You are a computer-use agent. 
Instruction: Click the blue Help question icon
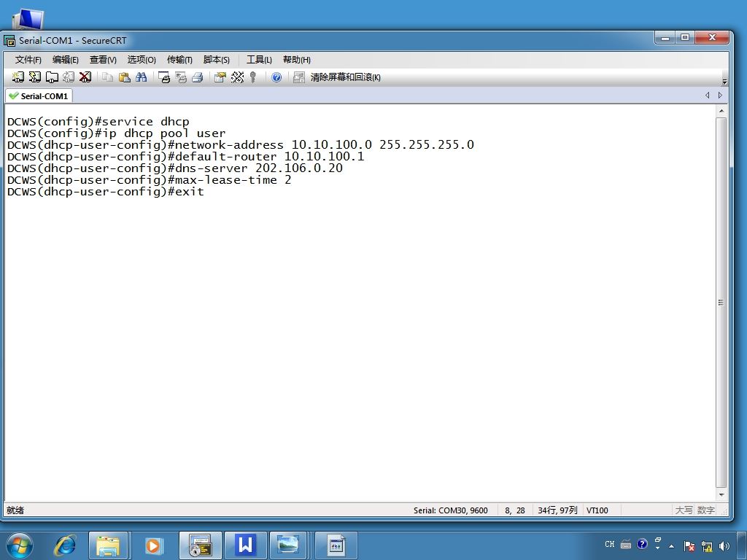[x=276, y=77]
